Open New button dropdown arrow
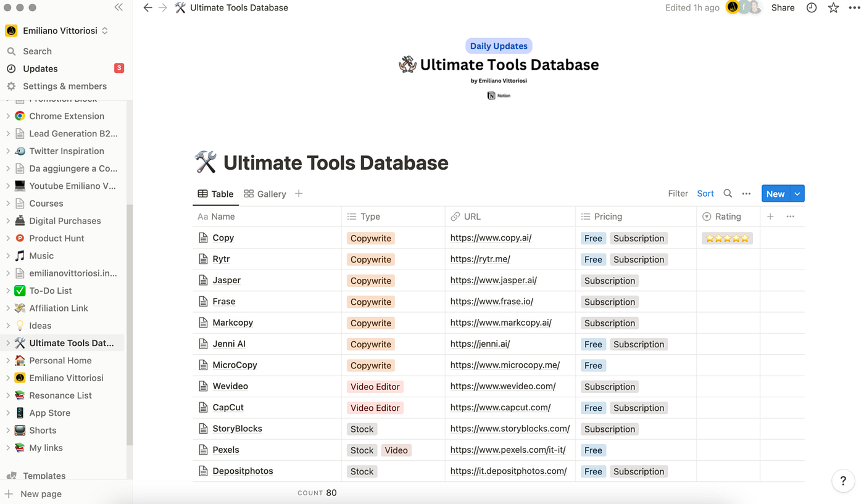864x504 pixels. tap(797, 194)
